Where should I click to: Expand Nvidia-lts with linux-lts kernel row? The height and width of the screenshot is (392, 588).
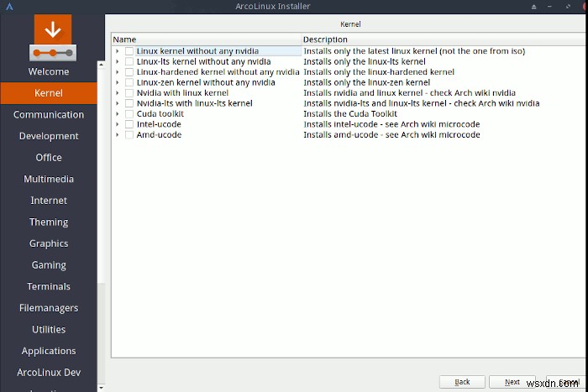[118, 103]
